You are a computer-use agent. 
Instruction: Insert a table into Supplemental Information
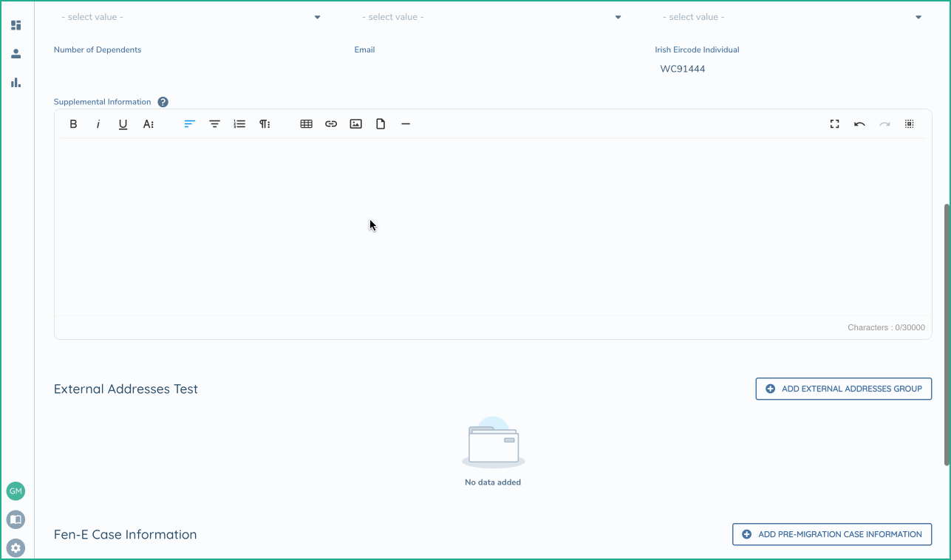306,124
